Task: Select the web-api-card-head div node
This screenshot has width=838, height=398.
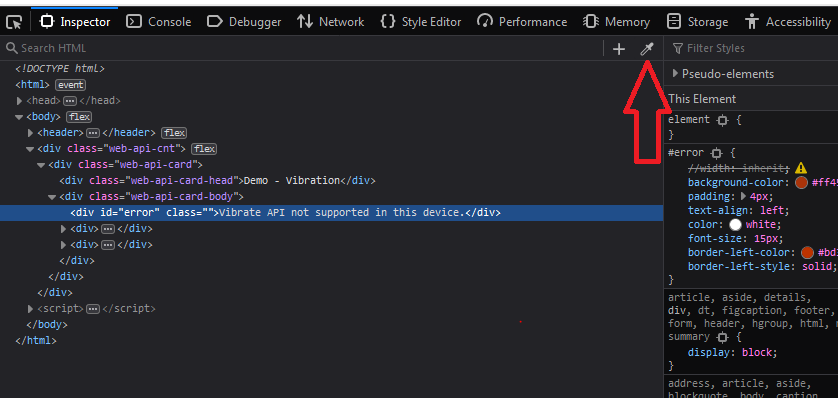Action: pos(218,181)
